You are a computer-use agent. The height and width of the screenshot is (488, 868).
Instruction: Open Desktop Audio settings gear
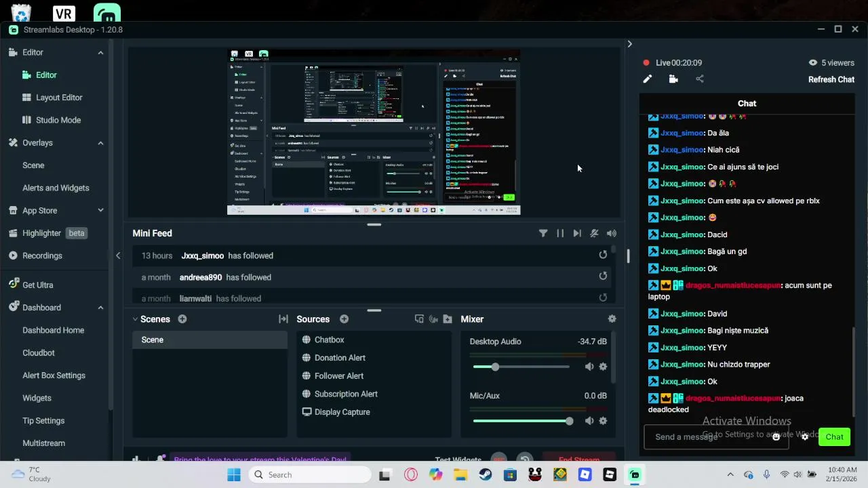tap(603, 367)
